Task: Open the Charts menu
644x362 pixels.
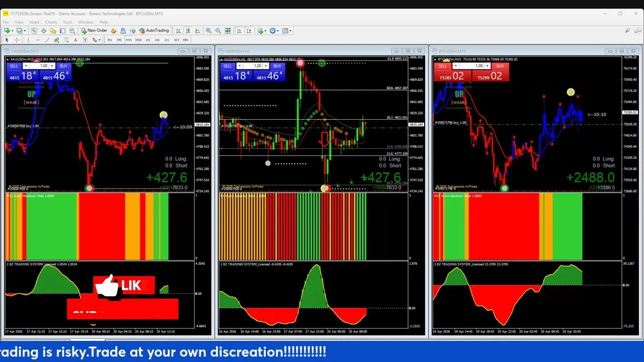Action: tap(51, 22)
